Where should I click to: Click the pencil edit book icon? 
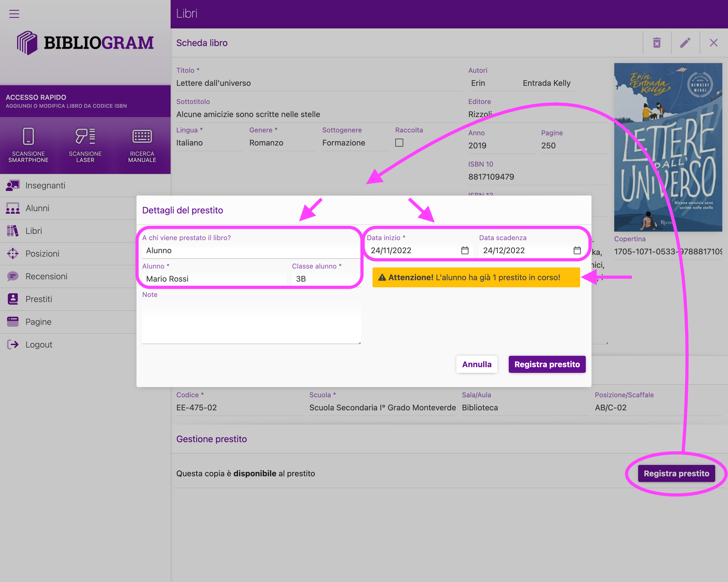click(x=685, y=43)
